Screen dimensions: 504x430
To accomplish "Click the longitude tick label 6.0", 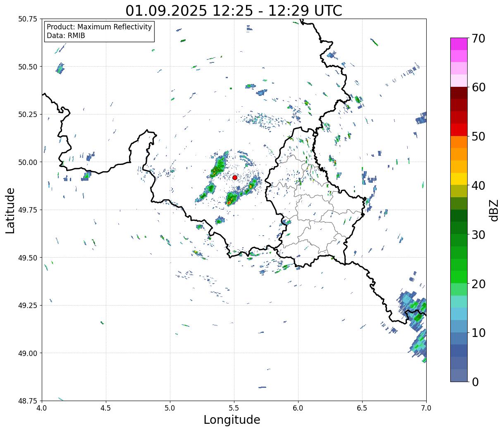I will pyautogui.click(x=298, y=408).
